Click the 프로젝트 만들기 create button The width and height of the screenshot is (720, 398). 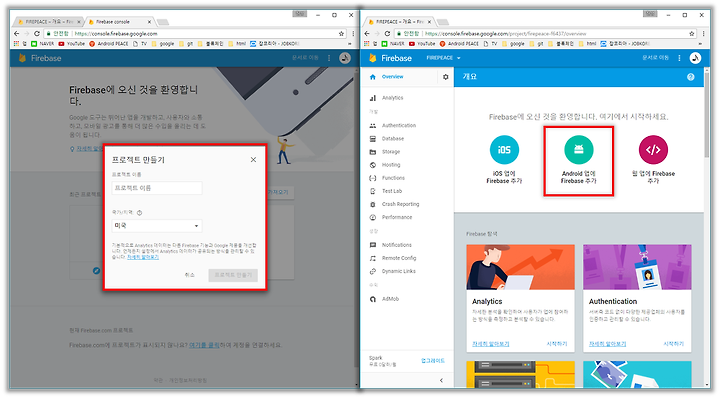pyautogui.click(x=233, y=275)
